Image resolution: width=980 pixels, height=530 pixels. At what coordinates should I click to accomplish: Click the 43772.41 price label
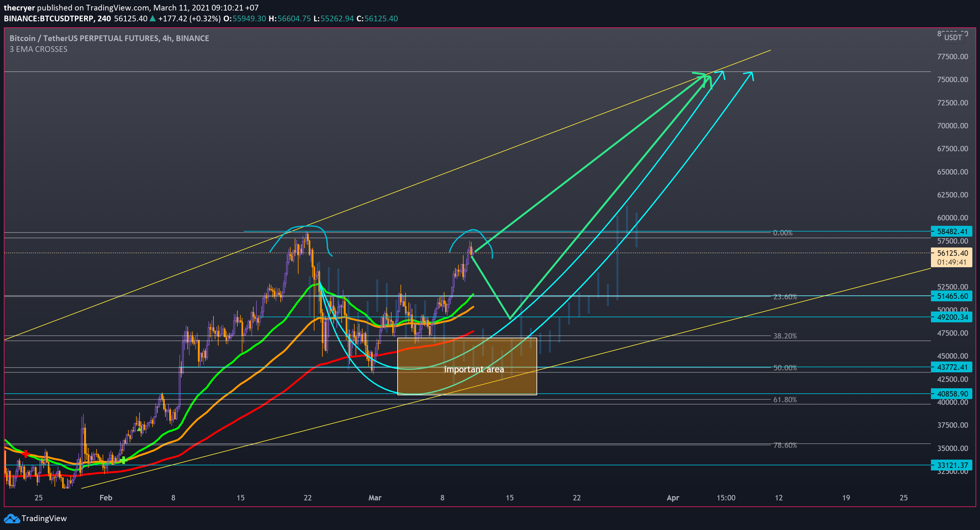(951, 367)
